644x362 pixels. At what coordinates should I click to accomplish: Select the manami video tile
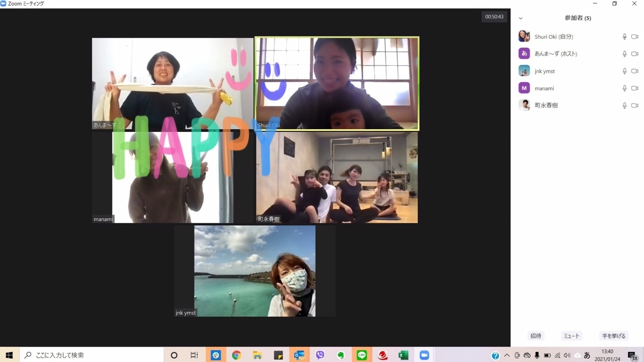point(172,178)
